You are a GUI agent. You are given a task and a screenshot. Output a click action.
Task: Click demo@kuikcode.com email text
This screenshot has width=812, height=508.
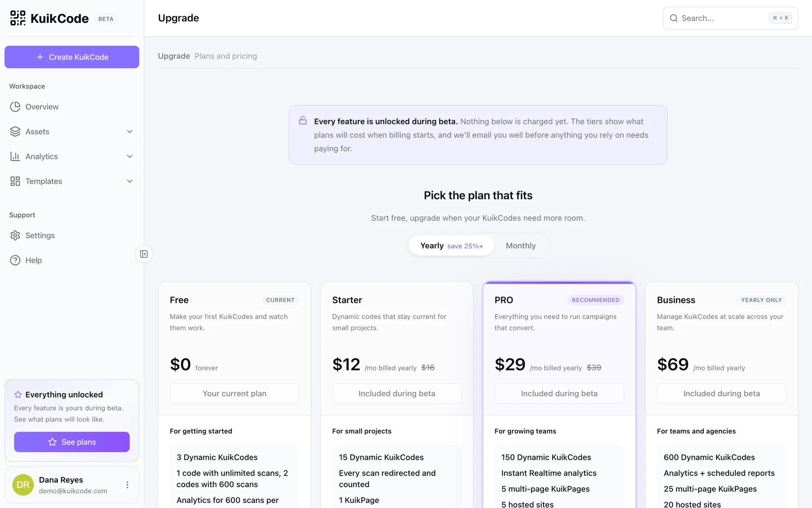tap(73, 491)
